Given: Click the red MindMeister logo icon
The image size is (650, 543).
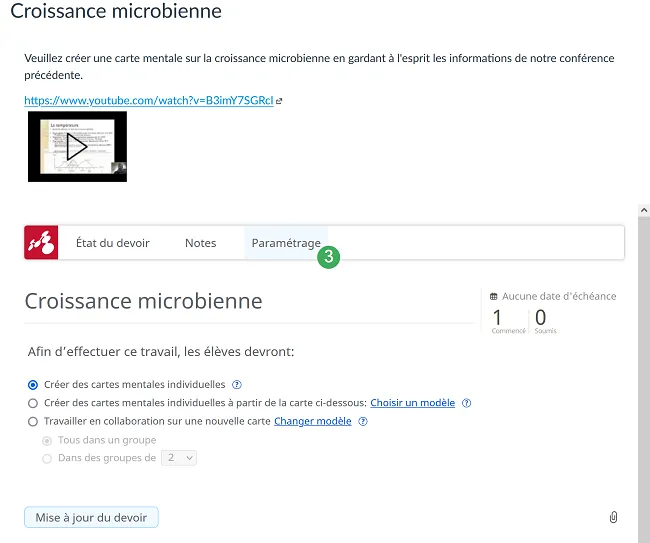Looking at the screenshot, I should (41, 242).
